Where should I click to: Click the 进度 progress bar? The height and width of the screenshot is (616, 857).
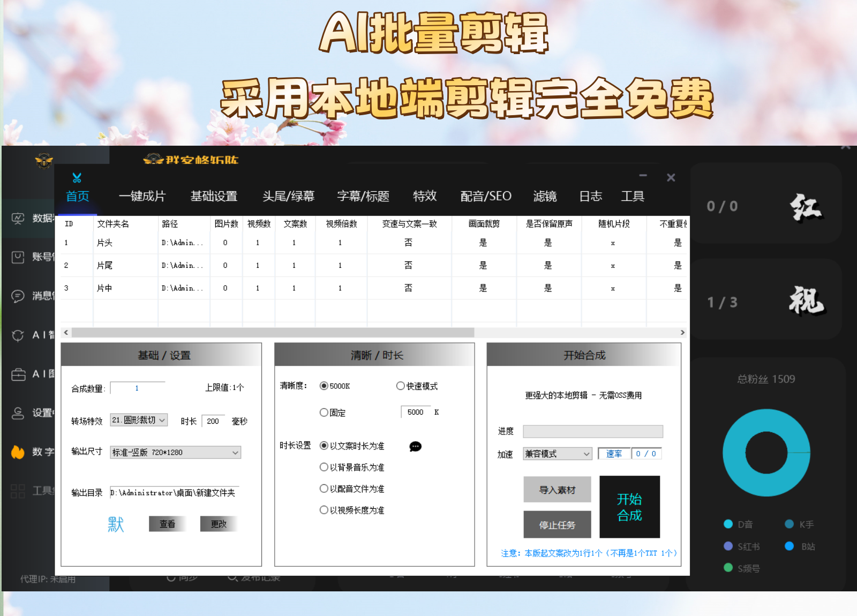pyautogui.click(x=593, y=431)
